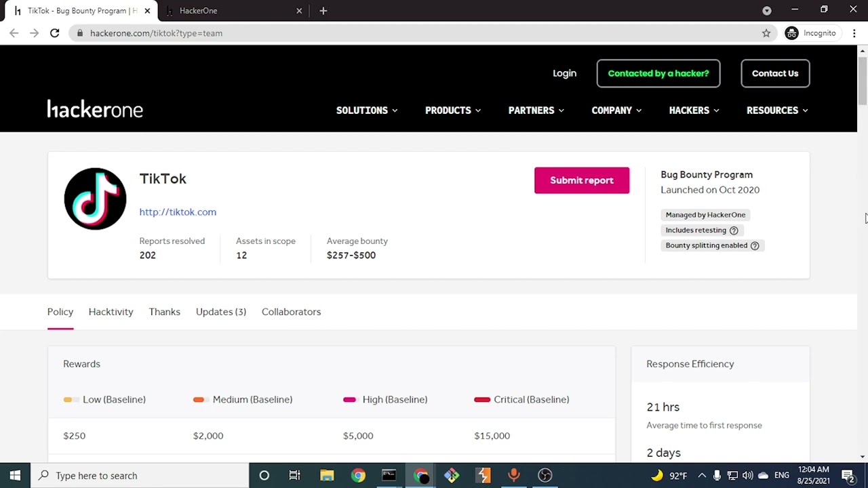Open the Collaborators tab
This screenshot has height=488, width=868.
[x=291, y=312]
